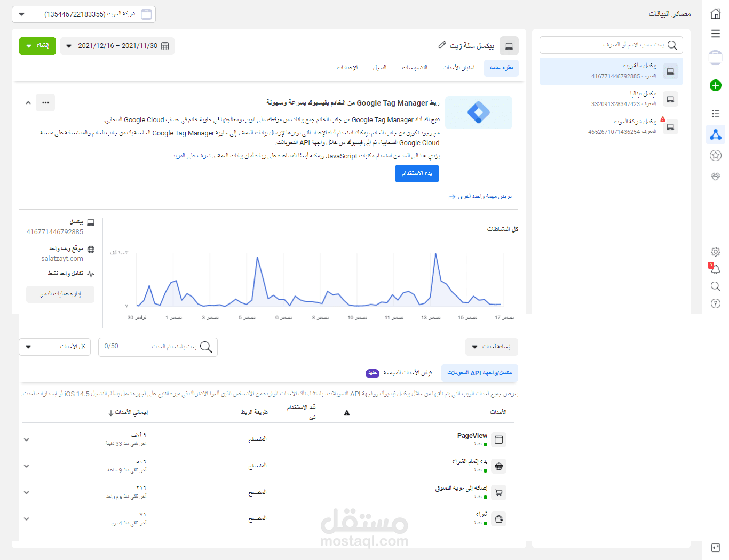Click the pixel device icon next to title
This screenshot has width=729, height=560.
[x=509, y=46]
